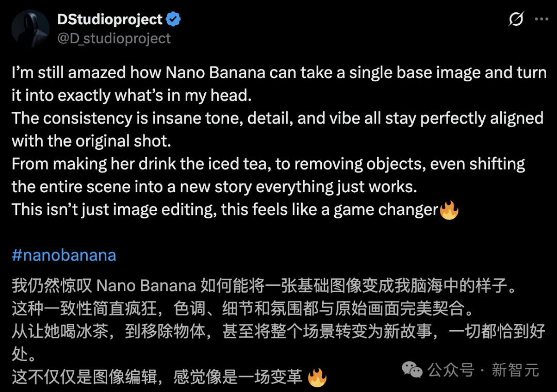Click the DStudioproject display name
This screenshot has height=392, width=557.
point(110,20)
